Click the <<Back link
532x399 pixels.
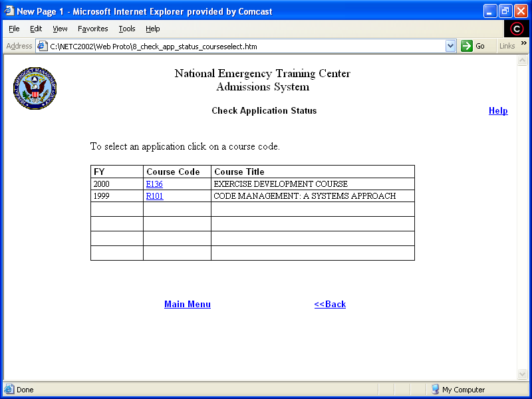tap(330, 305)
